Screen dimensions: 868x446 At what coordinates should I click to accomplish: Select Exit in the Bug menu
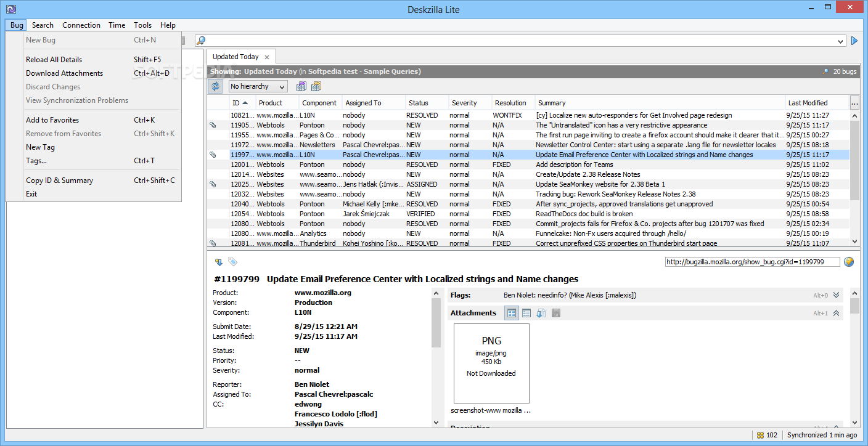[x=94, y=194]
